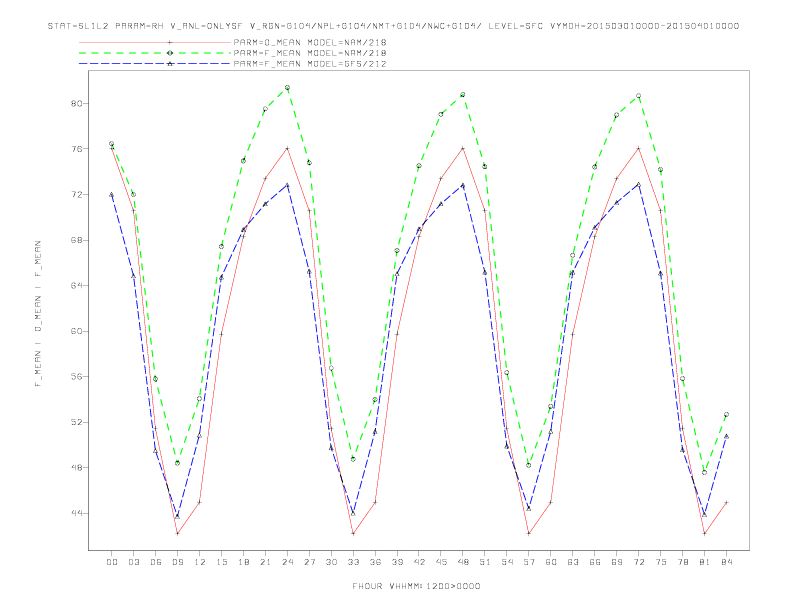Click x-axis tick label 81
The height and width of the screenshot is (612, 792).
[705, 562]
